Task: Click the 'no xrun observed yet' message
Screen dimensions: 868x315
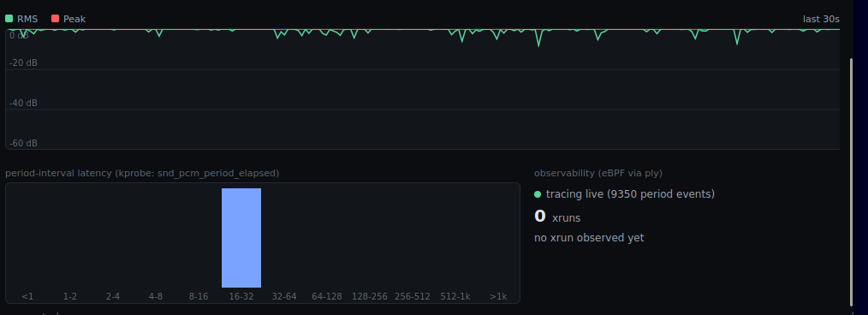Action: pyautogui.click(x=589, y=238)
